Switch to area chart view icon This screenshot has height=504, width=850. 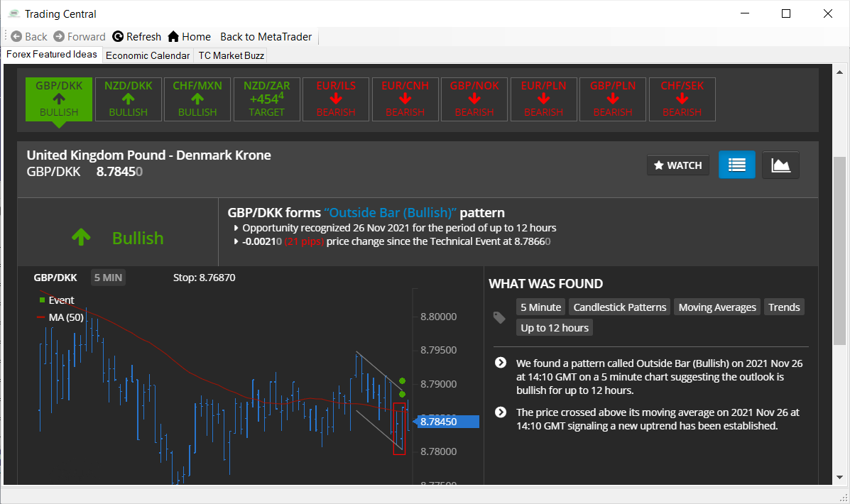point(780,165)
